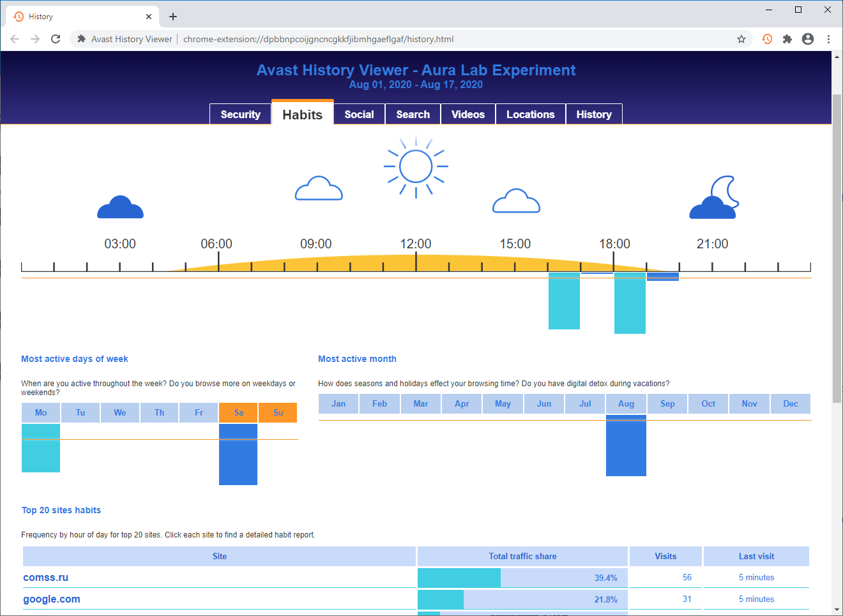This screenshot has width=843, height=616.
Task: Click the May month header
Action: click(x=503, y=403)
